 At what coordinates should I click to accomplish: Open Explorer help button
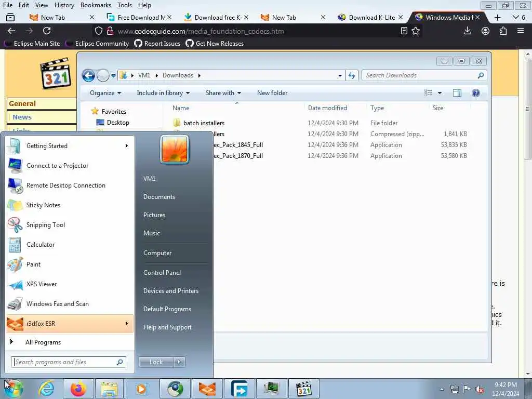(x=476, y=93)
